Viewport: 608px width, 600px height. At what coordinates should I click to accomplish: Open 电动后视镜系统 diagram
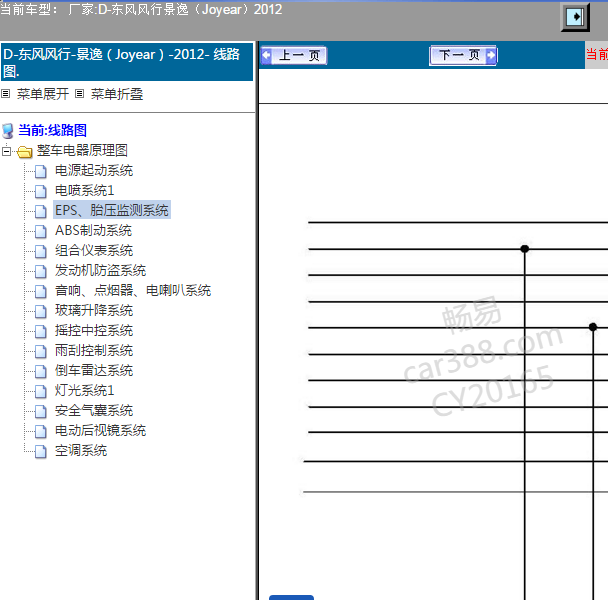pyautogui.click(x=100, y=431)
